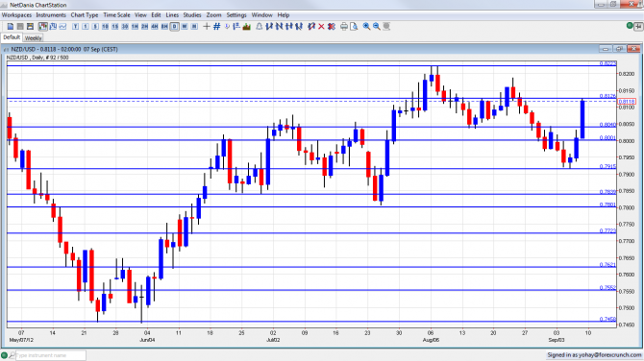Click the current price 0.8118 marker
Image resolution: width=644 pixels, height=361 pixels.
(x=627, y=102)
